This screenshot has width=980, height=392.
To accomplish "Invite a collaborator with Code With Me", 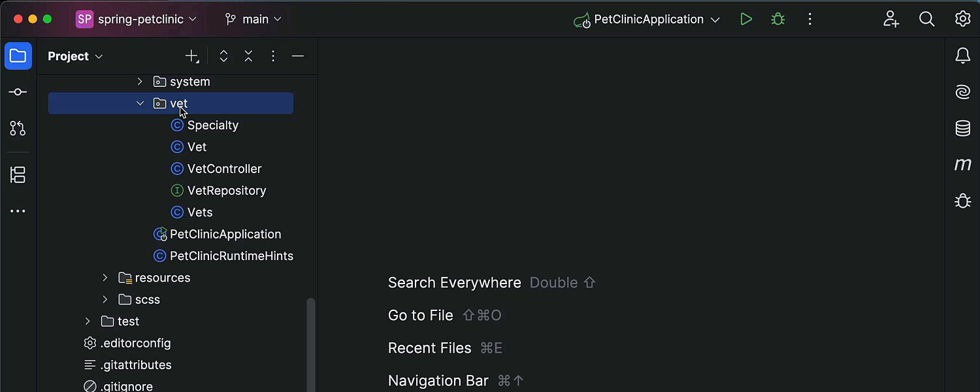I will [891, 19].
